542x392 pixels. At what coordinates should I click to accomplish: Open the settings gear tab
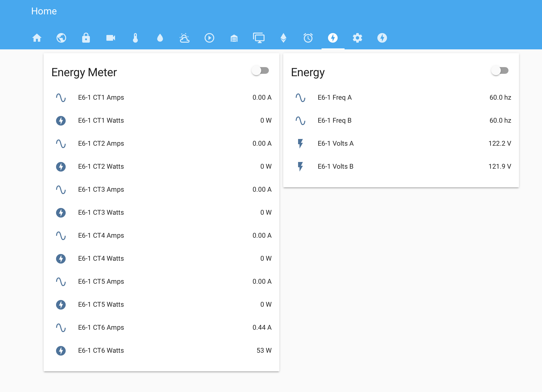(357, 38)
